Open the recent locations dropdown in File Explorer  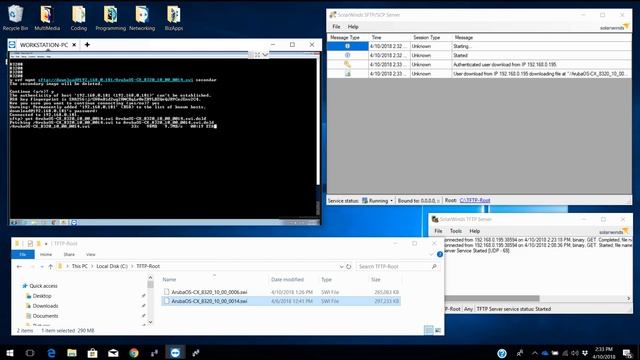[42, 267]
